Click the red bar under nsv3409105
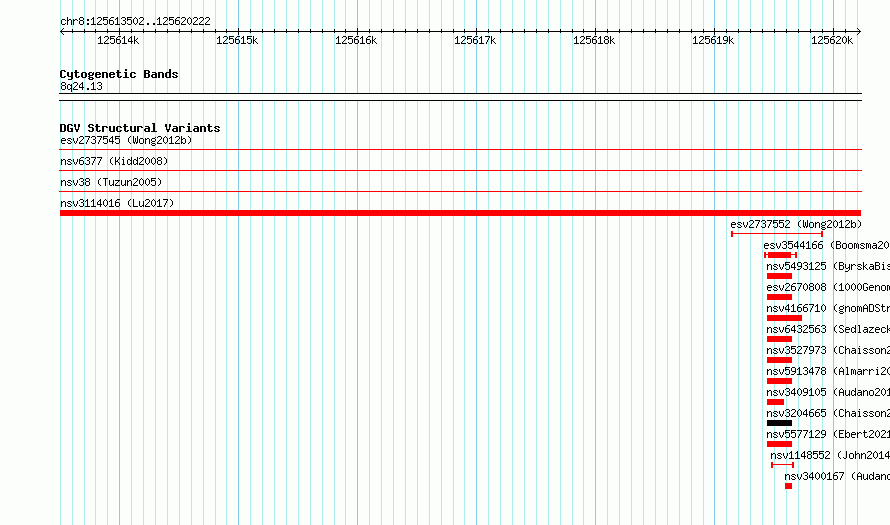Image resolution: width=890 pixels, height=525 pixels. point(775,402)
